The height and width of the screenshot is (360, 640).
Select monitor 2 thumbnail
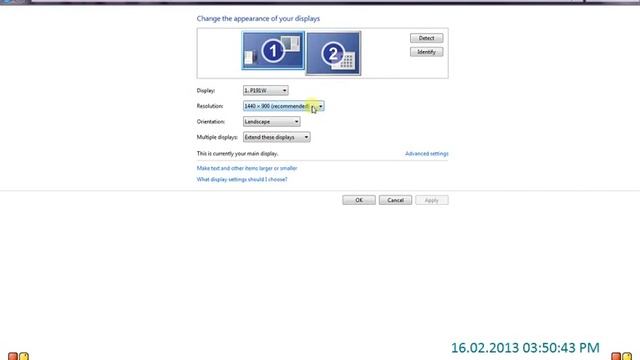click(333, 53)
